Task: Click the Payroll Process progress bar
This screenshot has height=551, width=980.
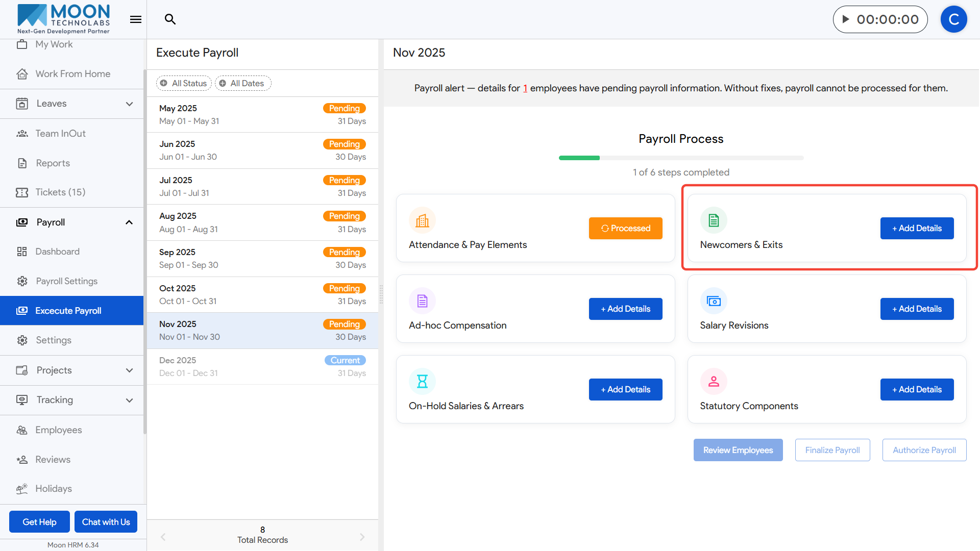Action: click(681, 158)
